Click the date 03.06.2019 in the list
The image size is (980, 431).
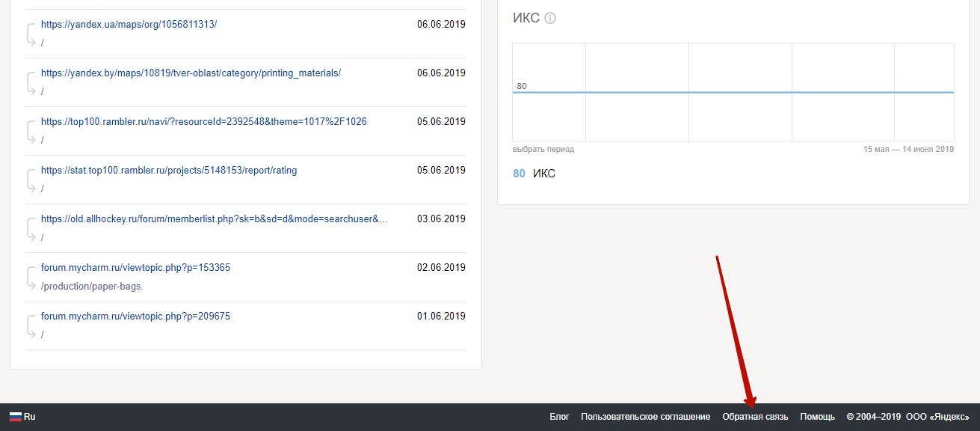[x=441, y=218]
